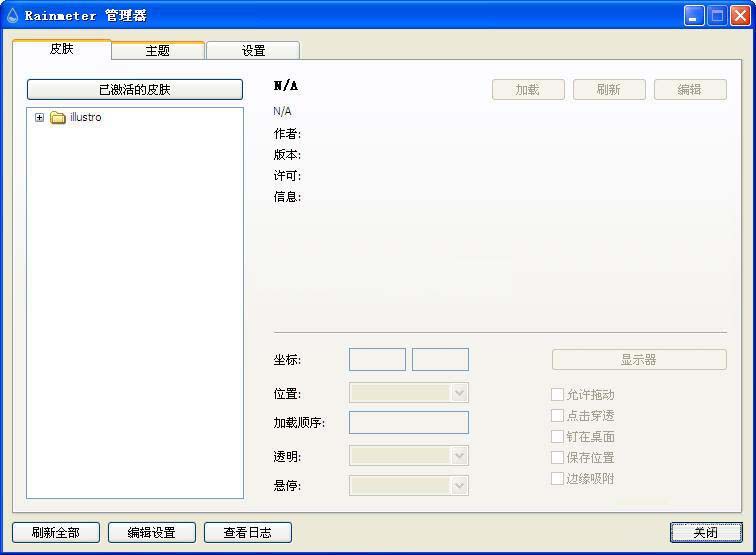Click the illustro folder icon
The image size is (756, 555).
pos(58,118)
